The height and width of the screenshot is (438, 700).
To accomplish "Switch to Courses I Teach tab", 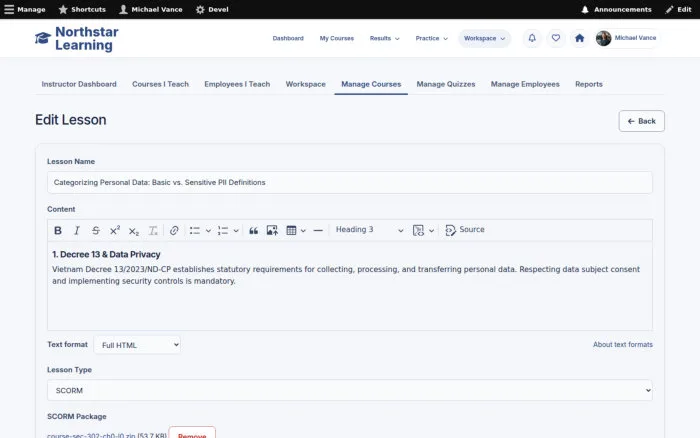I will click(x=160, y=84).
